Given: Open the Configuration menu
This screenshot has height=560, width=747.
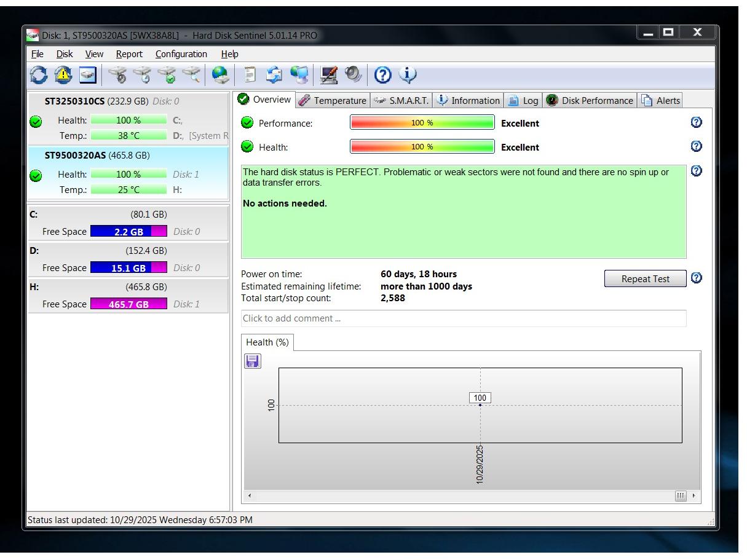Looking at the screenshot, I should (181, 54).
